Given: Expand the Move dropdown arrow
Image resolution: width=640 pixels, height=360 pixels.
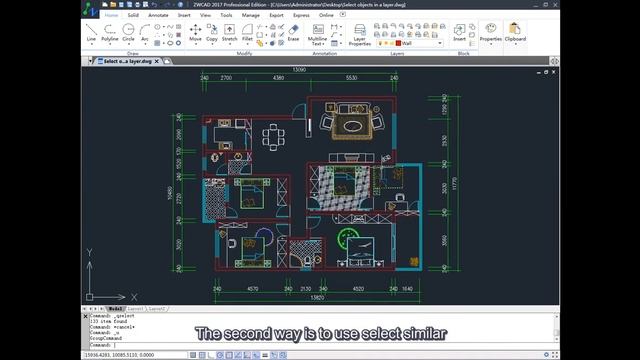Looking at the screenshot, I should coord(196,44).
